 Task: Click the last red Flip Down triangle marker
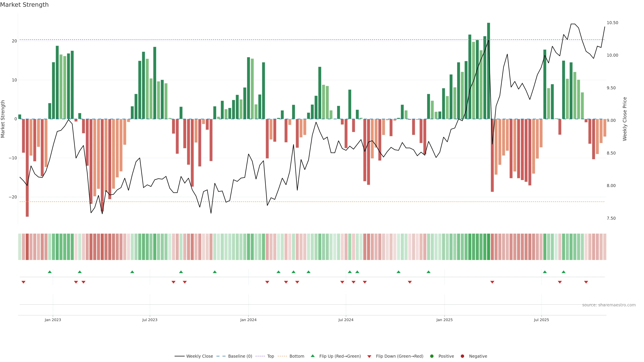[586, 282]
